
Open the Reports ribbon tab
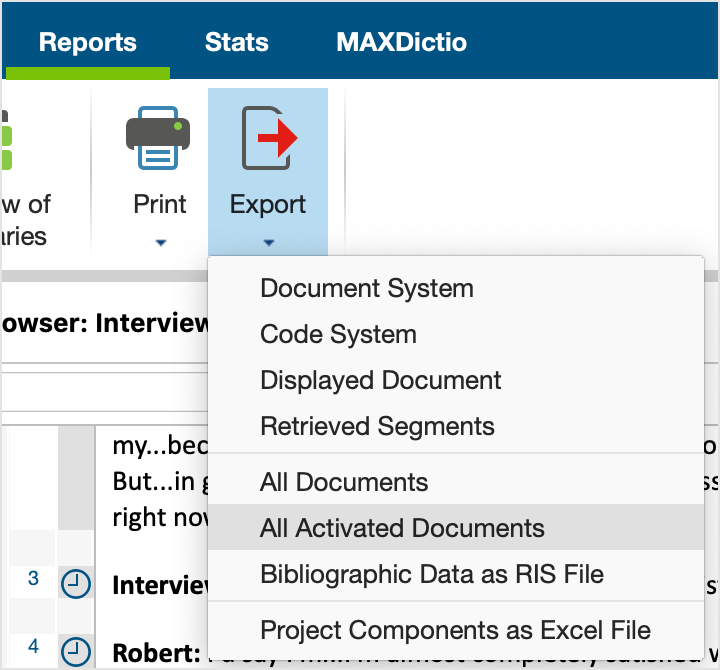[x=88, y=42]
